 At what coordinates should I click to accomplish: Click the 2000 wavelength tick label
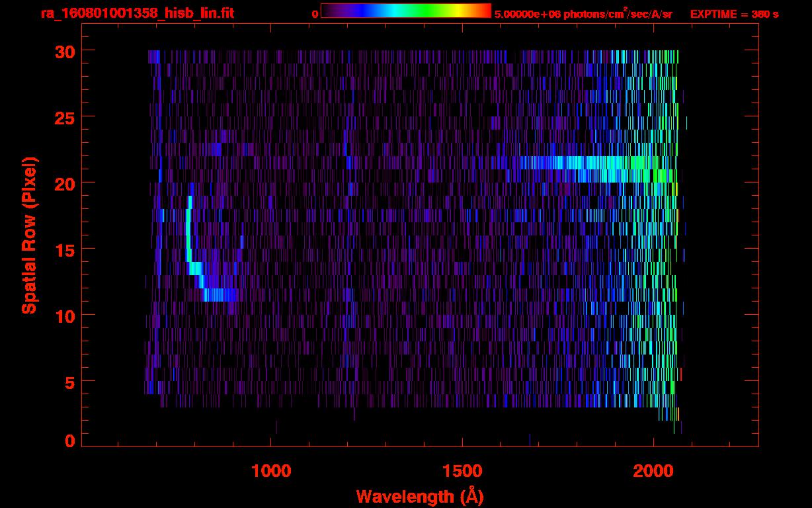[653, 471]
